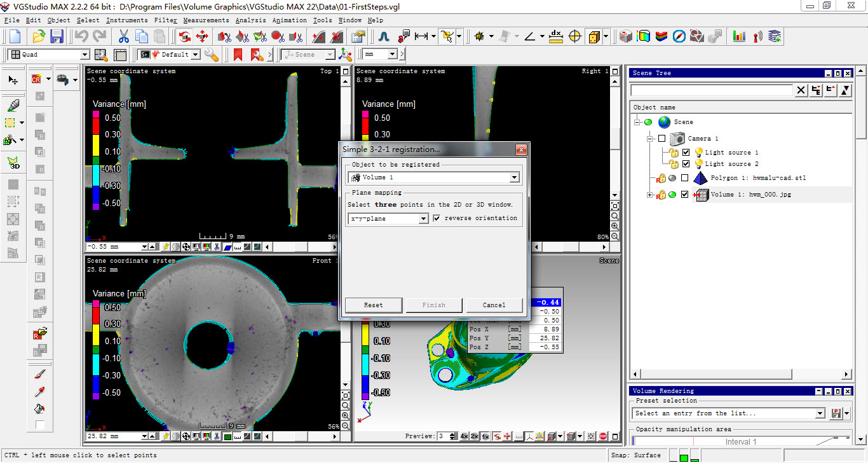Click the white color swatch in left toolbox
This screenshot has height=463, width=868.
click(40, 425)
